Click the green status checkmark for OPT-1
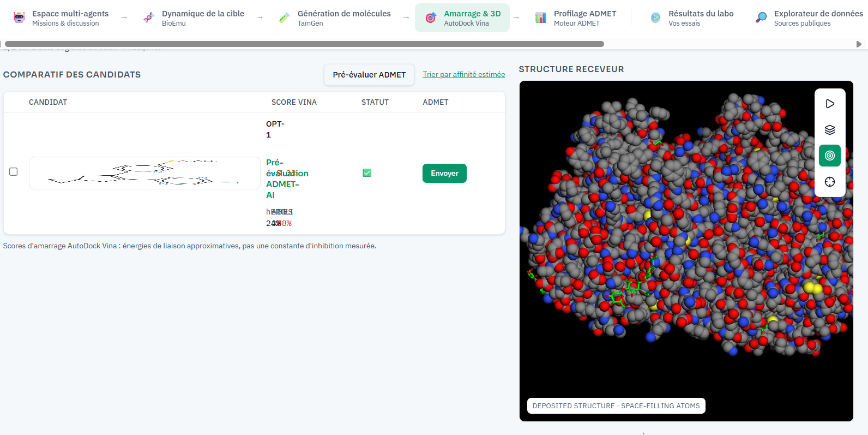The image size is (868, 435). pos(367,173)
